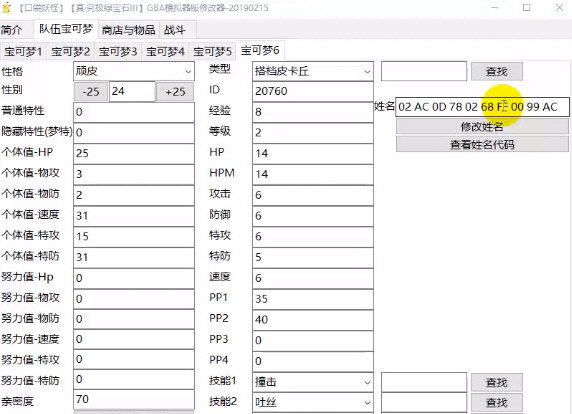
Task: Focus the PP1 field showing 35
Action: click(x=313, y=299)
